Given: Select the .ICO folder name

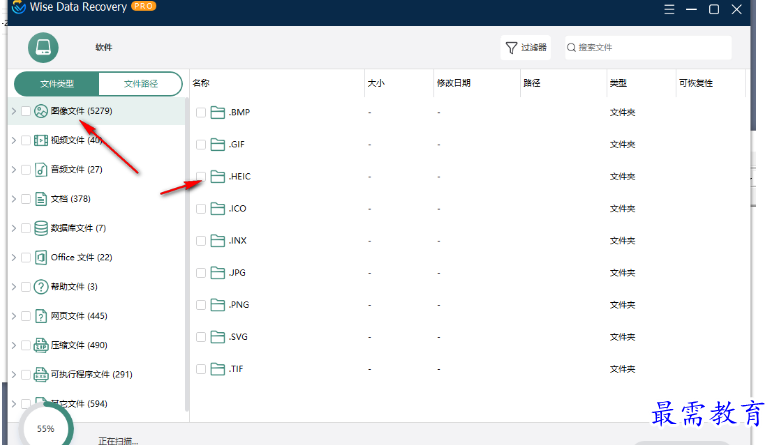Looking at the screenshot, I should [238, 208].
